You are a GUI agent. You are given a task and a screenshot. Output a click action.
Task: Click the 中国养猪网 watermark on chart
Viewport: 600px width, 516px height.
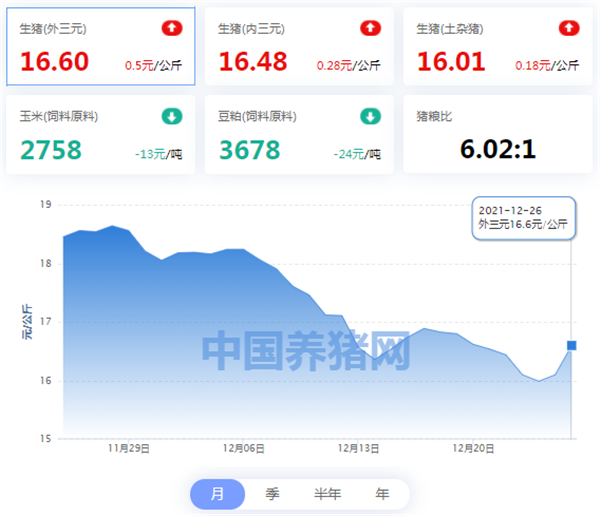tap(306, 350)
